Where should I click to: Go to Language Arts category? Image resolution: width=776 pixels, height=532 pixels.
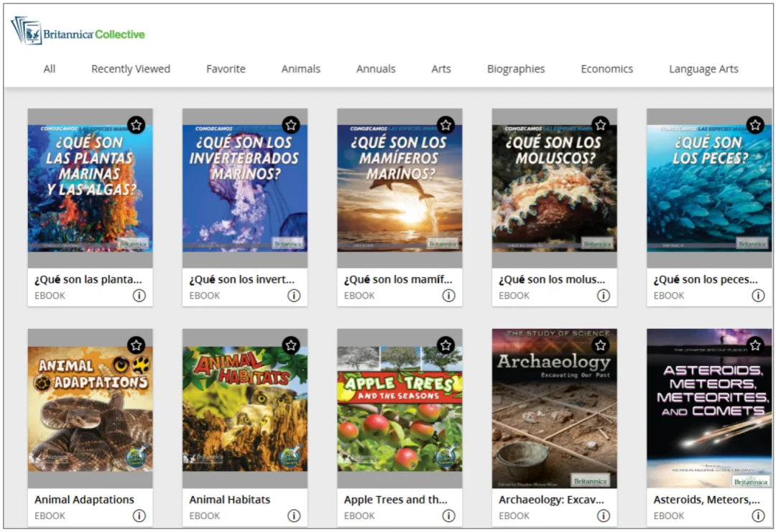[x=703, y=69]
